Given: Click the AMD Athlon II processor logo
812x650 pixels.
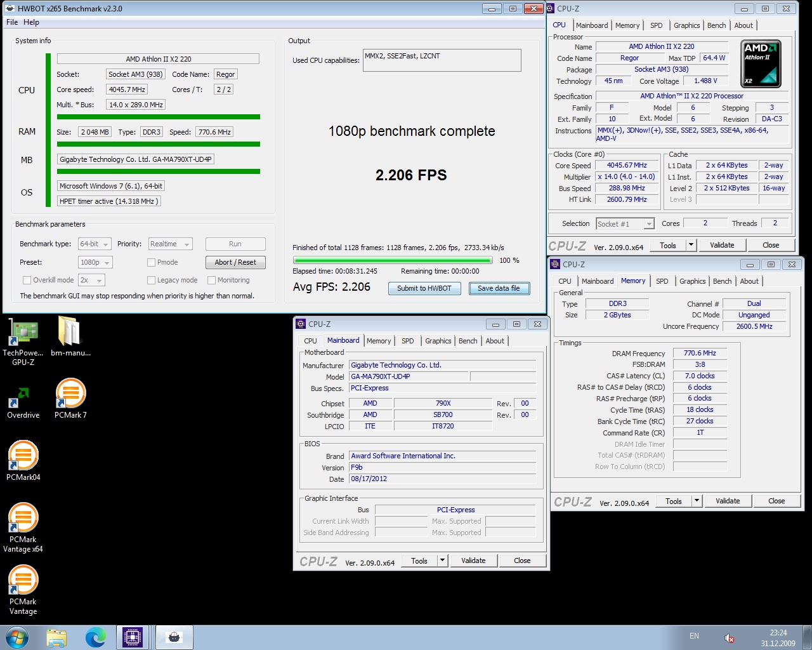Looking at the screenshot, I should [x=761, y=63].
